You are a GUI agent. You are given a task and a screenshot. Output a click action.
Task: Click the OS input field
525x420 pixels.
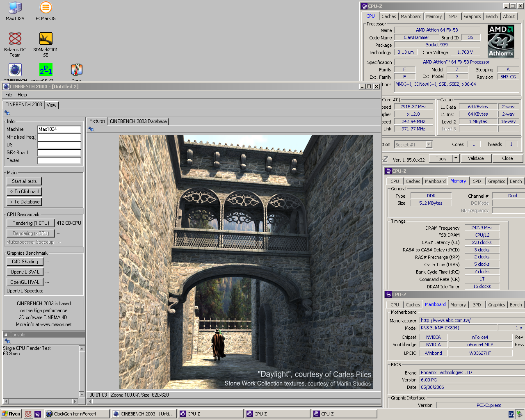pyautogui.click(x=59, y=145)
